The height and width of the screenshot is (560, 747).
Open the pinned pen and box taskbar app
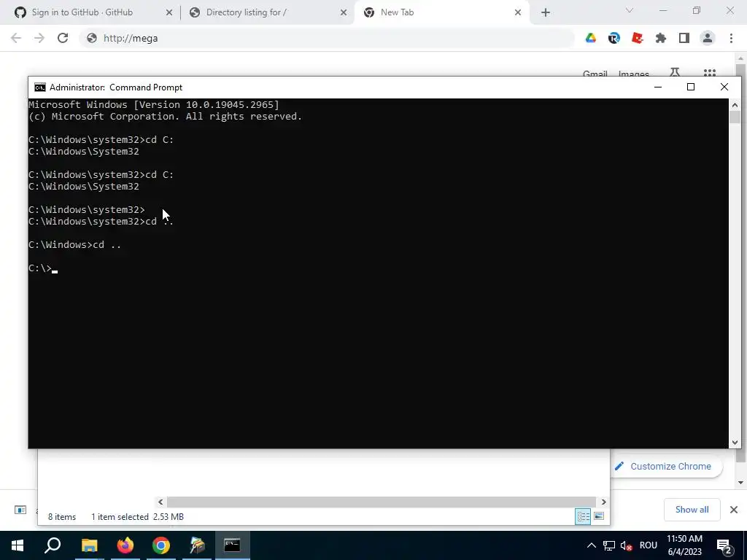click(x=197, y=545)
